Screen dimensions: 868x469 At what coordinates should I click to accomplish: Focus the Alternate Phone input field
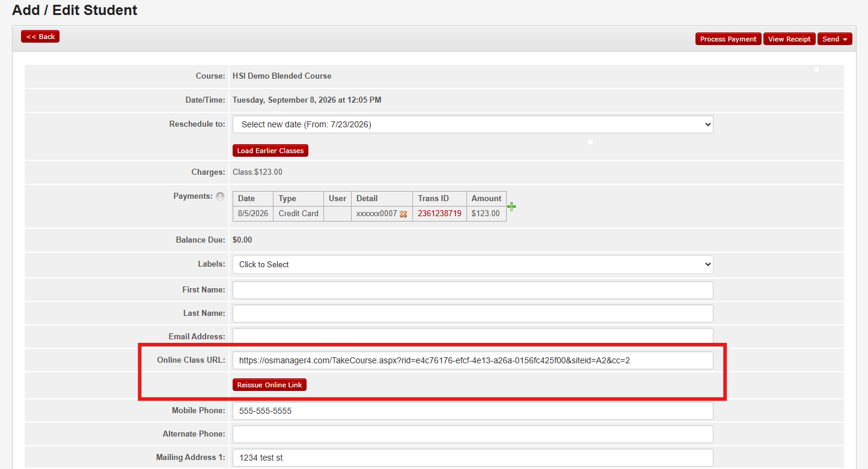[x=472, y=434]
